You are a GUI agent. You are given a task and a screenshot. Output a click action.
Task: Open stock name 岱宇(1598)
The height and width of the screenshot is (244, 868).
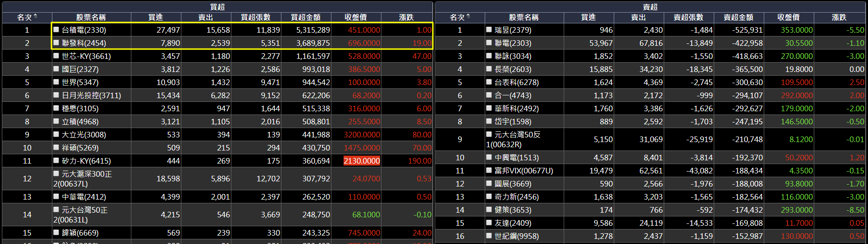point(513,122)
